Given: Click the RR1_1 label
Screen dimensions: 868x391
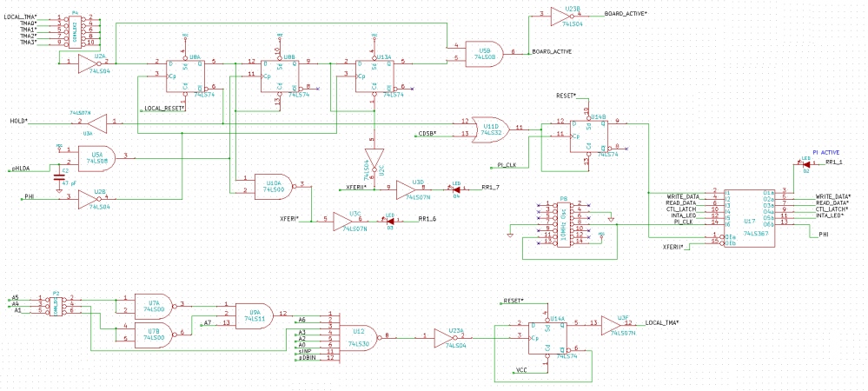Looking at the screenshot, I should point(834,162).
